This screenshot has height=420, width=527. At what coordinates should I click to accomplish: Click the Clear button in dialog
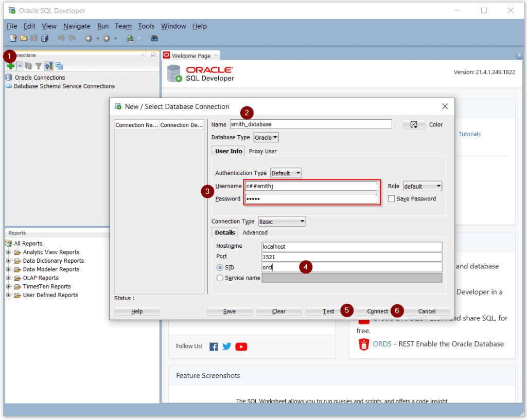(x=279, y=312)
